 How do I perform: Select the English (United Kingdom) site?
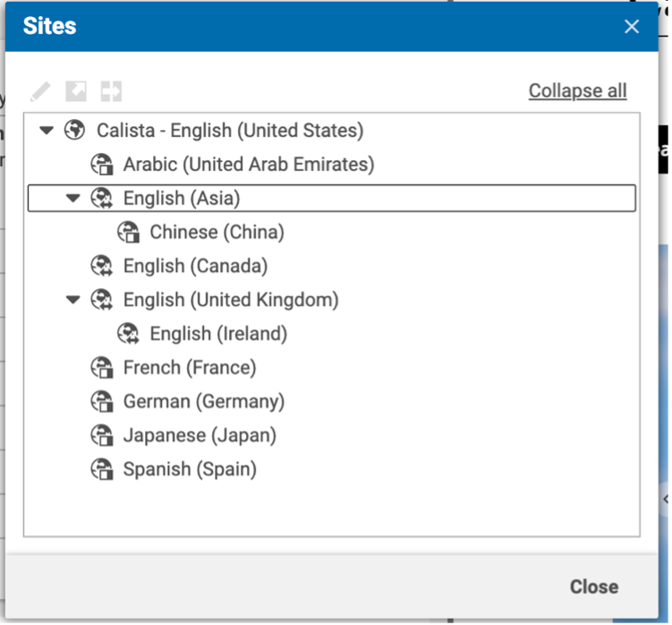tap(231, 300)
